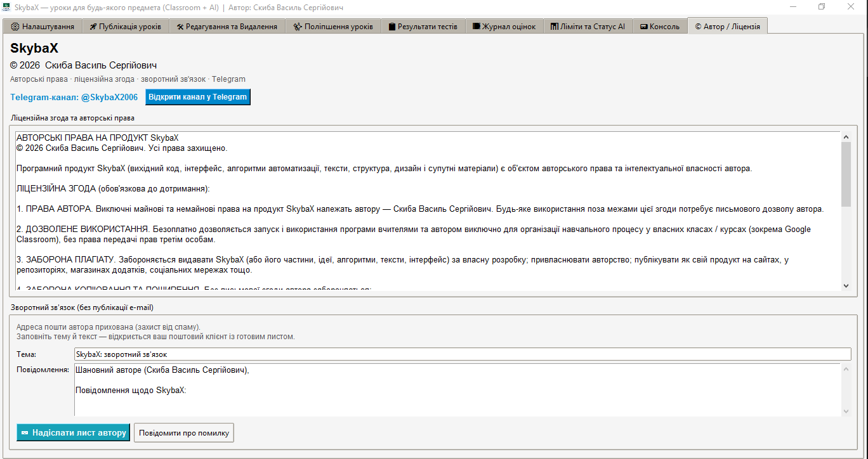Click the Надіслати лист автору button
The width and height of the screenshot is (868, 459).
click(73, 432)
